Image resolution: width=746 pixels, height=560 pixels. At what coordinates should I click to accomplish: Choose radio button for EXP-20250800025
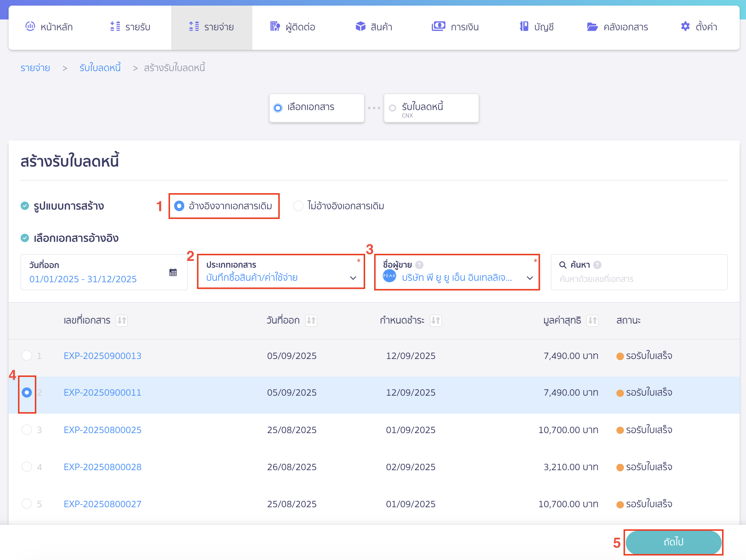(27, 429)
